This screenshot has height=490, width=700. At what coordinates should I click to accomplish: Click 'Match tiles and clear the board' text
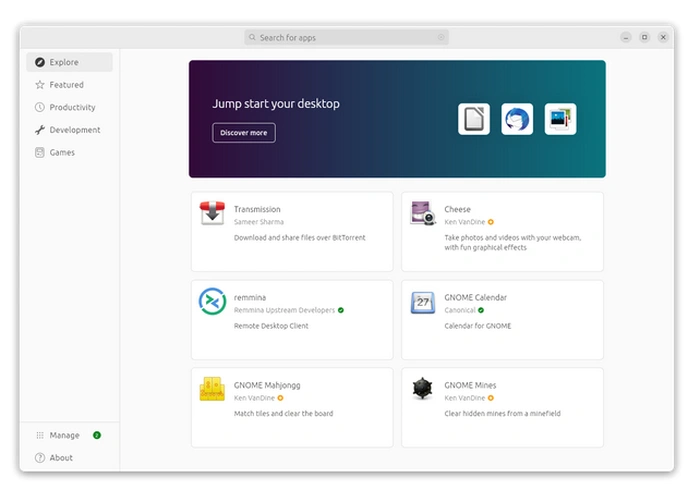click(283, 414)
